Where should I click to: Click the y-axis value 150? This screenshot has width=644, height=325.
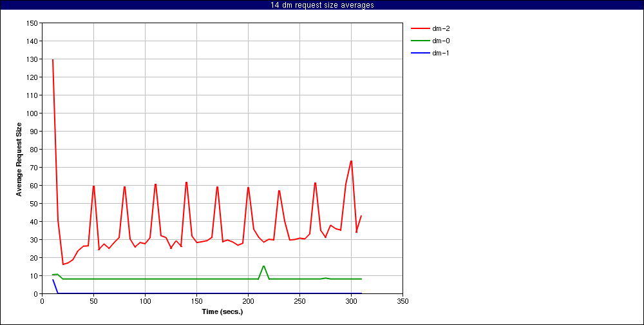(x=33, y=23)
